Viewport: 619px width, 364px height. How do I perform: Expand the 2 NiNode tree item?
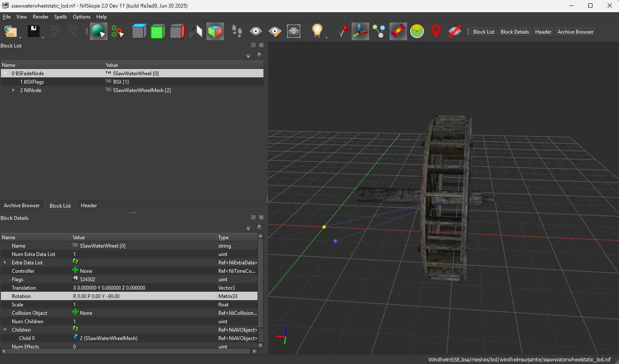13,90
